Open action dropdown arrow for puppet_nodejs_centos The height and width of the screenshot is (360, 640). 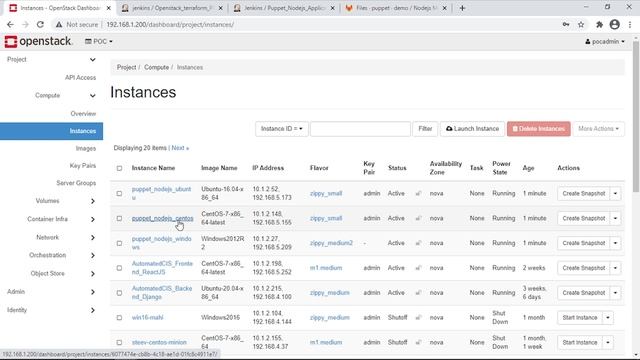pyautogui.click(x=615, y=218)
